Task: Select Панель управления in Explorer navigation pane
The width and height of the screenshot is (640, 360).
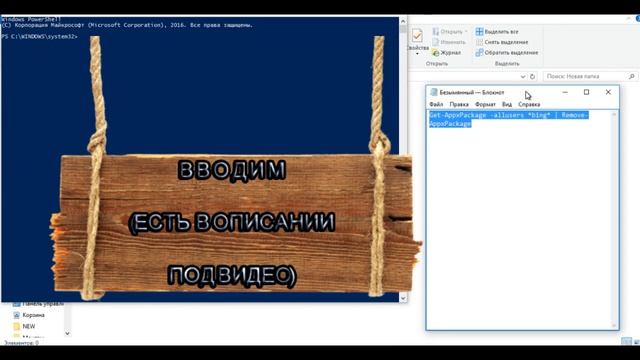Action: pos(38,304)
